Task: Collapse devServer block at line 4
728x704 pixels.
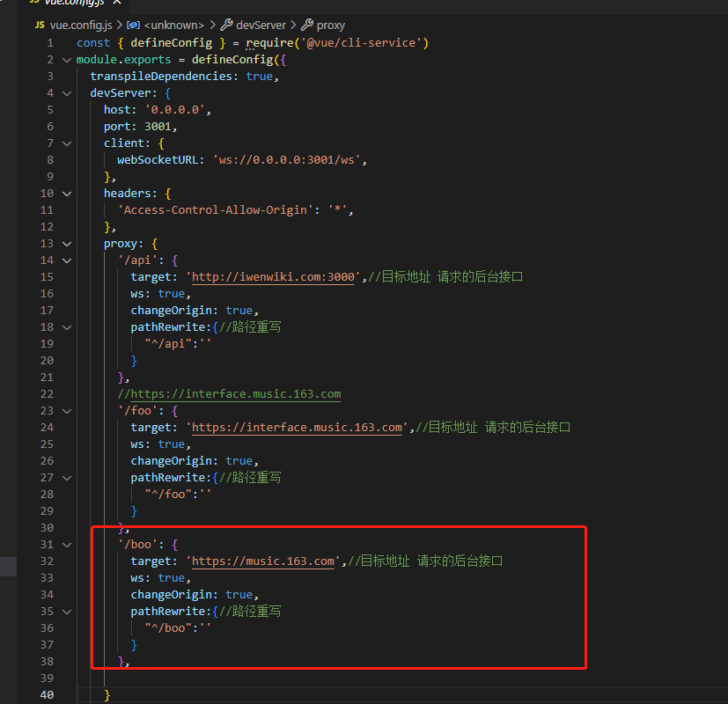Action: pos(67,93)
